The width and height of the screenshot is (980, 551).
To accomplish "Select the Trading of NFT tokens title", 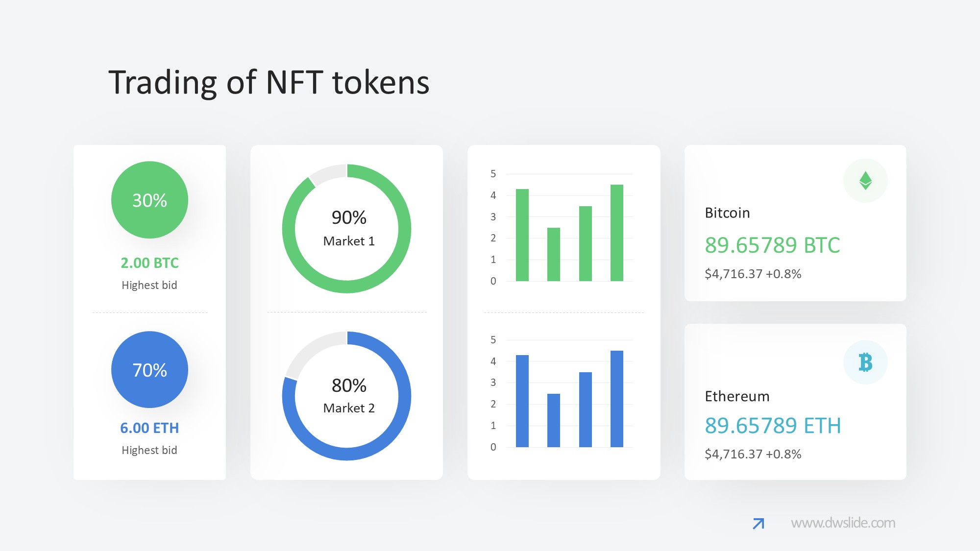I will (x=269, y=82).
